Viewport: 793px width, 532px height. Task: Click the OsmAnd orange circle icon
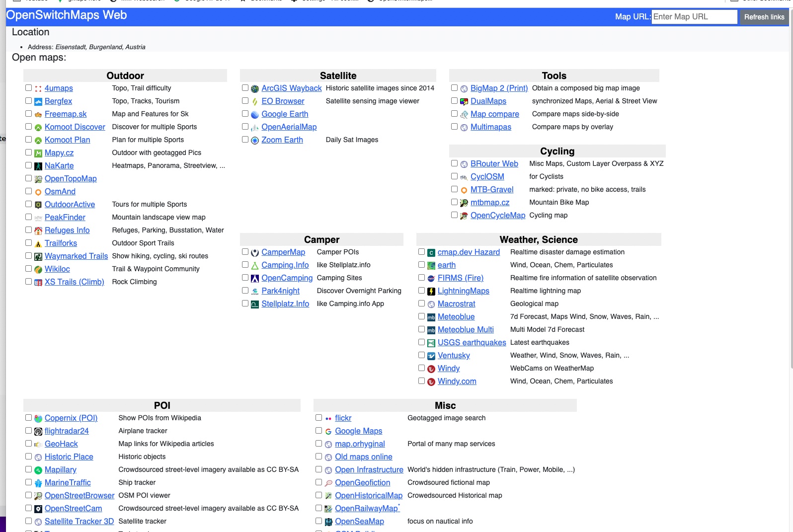(x=38, y=192)
